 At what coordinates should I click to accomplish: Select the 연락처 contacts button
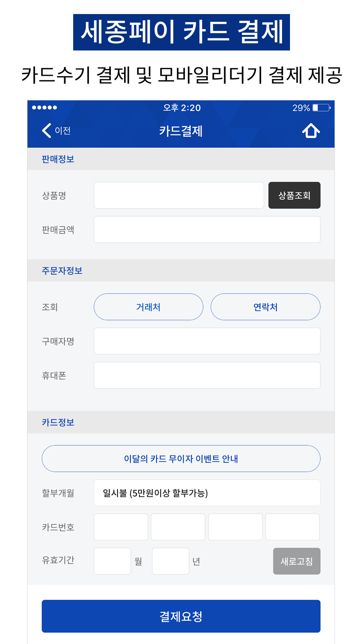pos(265,307)
